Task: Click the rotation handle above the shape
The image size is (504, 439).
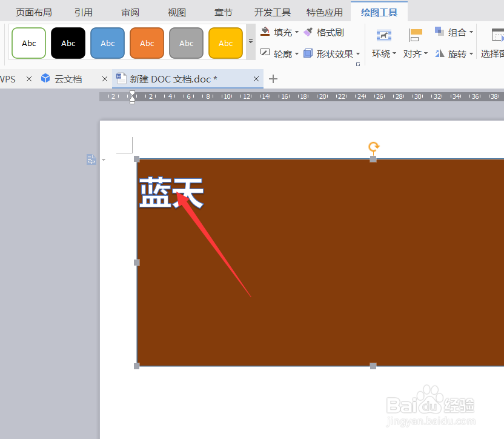Action: 374,147
